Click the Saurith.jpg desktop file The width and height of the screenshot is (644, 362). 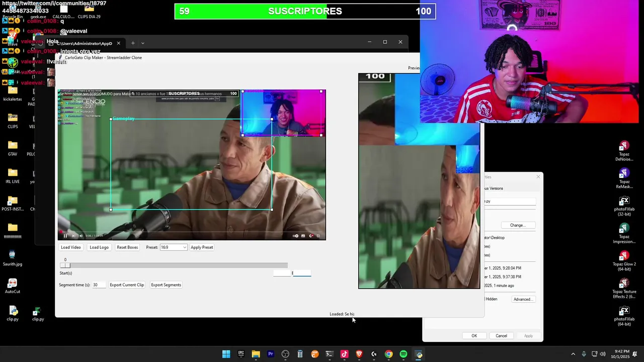tap(13, 258)
